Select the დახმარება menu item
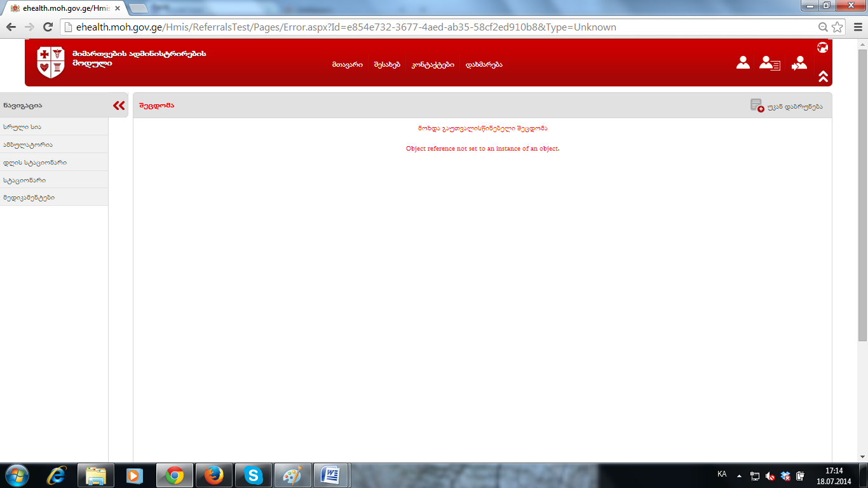Screen dimensions: 868x488 pyautogui.click(x=484, y=65)
